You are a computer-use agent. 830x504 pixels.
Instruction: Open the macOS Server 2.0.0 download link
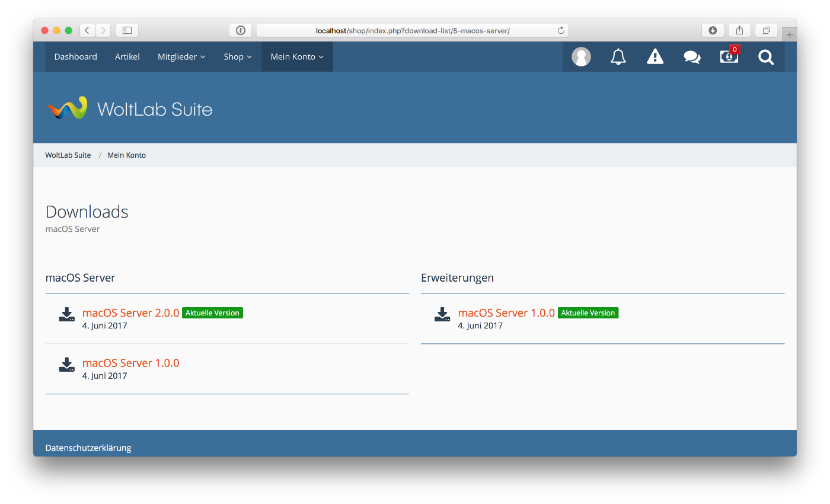(x=130, y=312)
